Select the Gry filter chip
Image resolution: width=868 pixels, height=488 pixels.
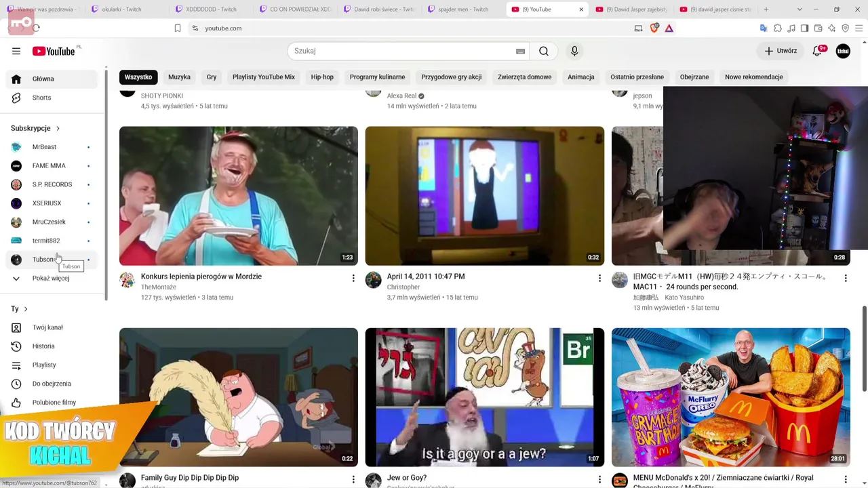pos(212,77)
